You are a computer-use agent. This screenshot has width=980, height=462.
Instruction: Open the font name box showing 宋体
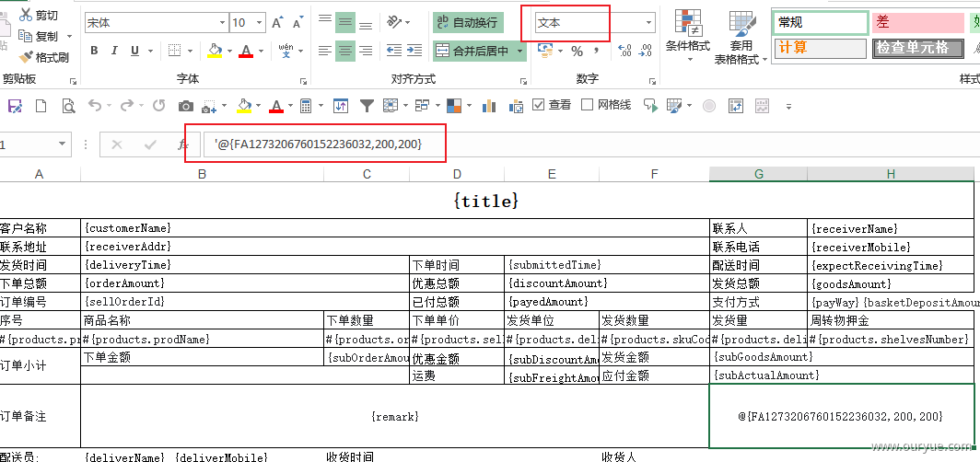pos(156,23)
